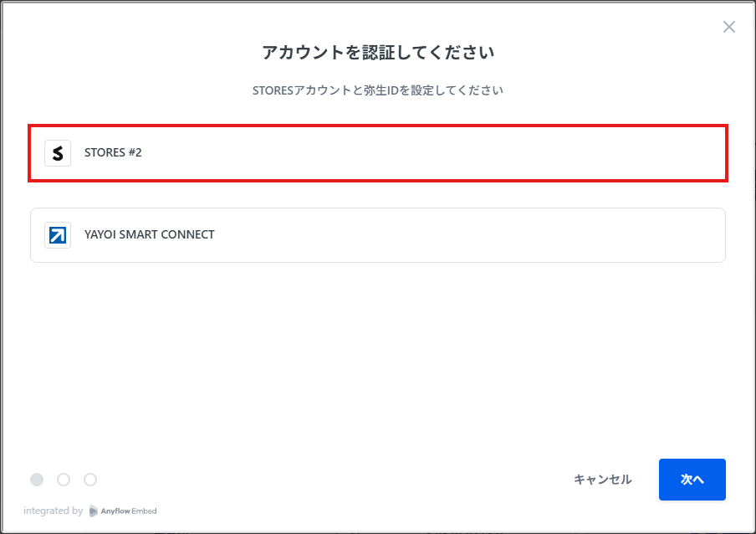Click the STORES "S" logo icon
Screen dimensions: 756x534
(x=58, y=153)
